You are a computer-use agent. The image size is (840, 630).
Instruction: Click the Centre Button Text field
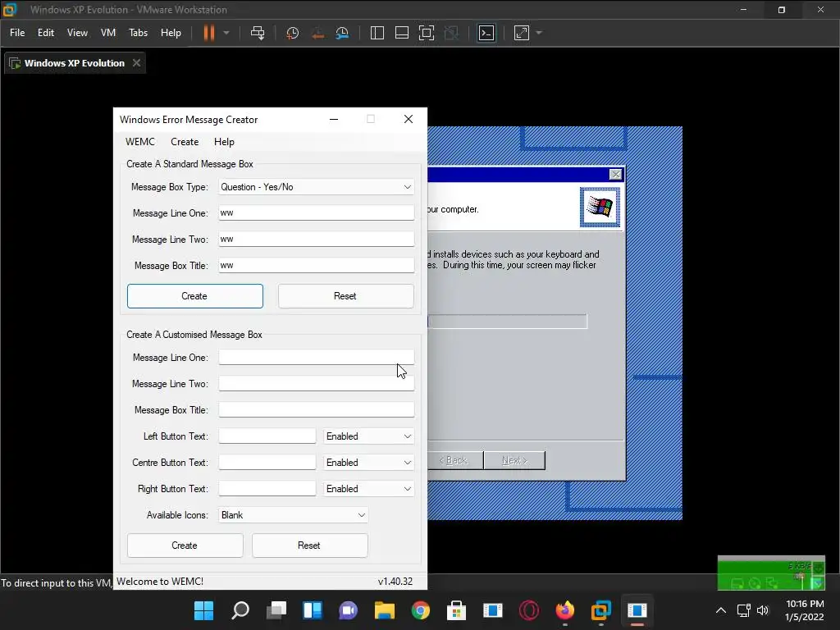coord(267,463)
